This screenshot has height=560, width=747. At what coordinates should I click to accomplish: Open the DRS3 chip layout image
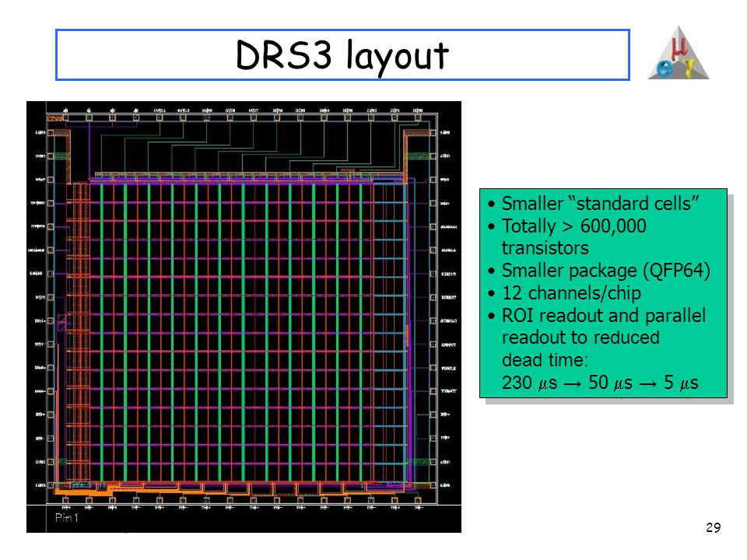244,317
